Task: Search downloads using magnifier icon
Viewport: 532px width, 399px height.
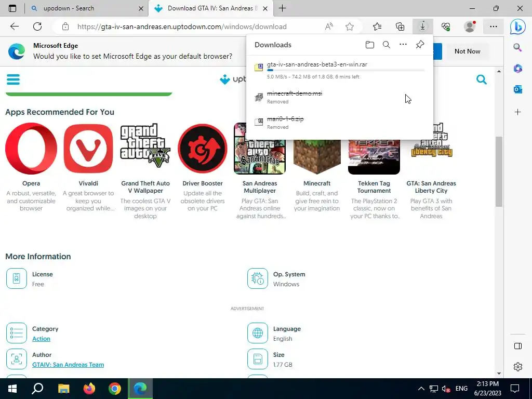Action: 387,45
